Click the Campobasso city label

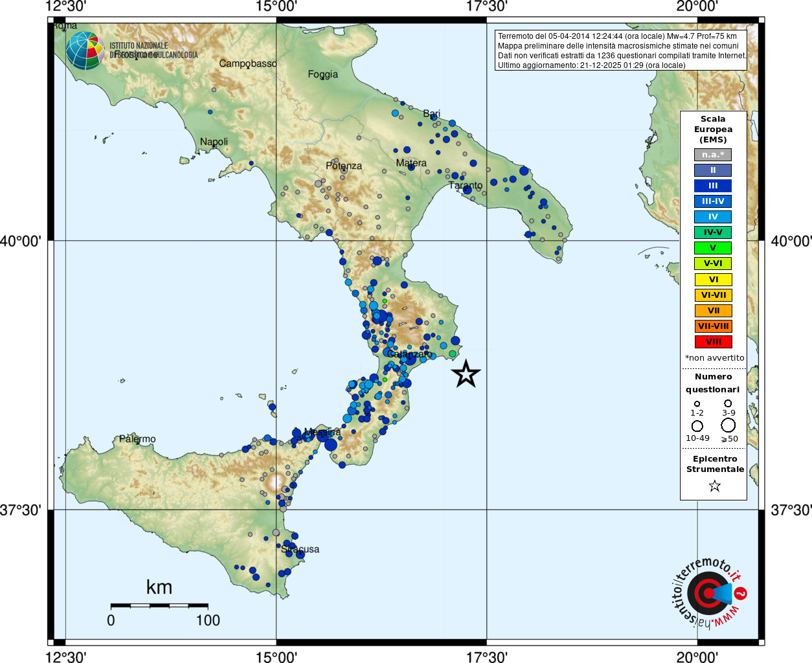248,63
